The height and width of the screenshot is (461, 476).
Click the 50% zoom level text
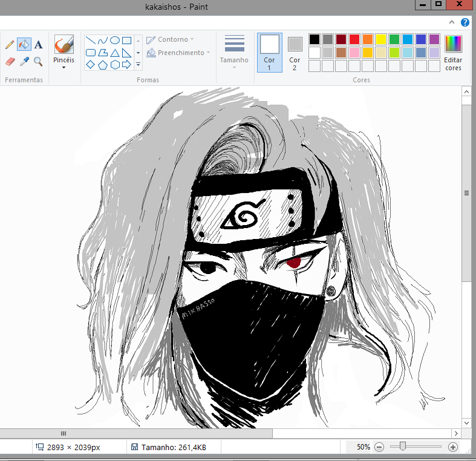click(x=364, y=447)
